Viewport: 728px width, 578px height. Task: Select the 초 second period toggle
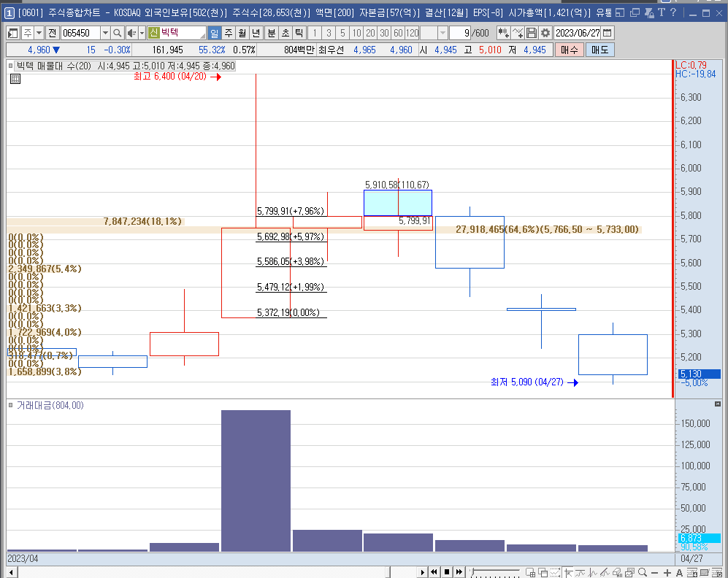tap(285, 33)
